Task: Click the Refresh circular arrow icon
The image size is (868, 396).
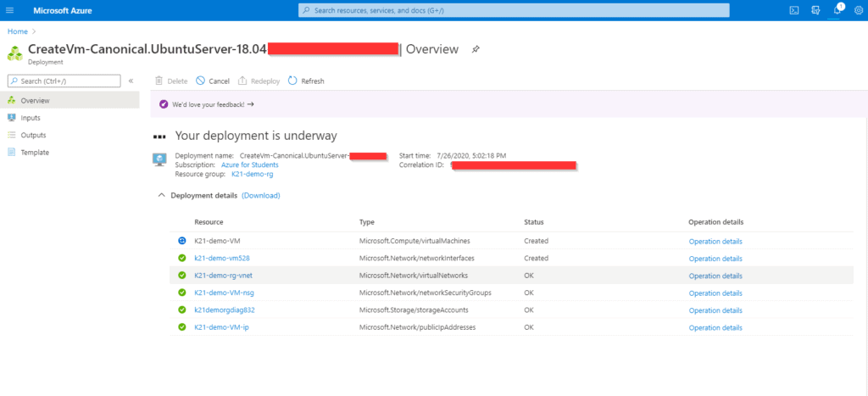Action: point(292,81)
